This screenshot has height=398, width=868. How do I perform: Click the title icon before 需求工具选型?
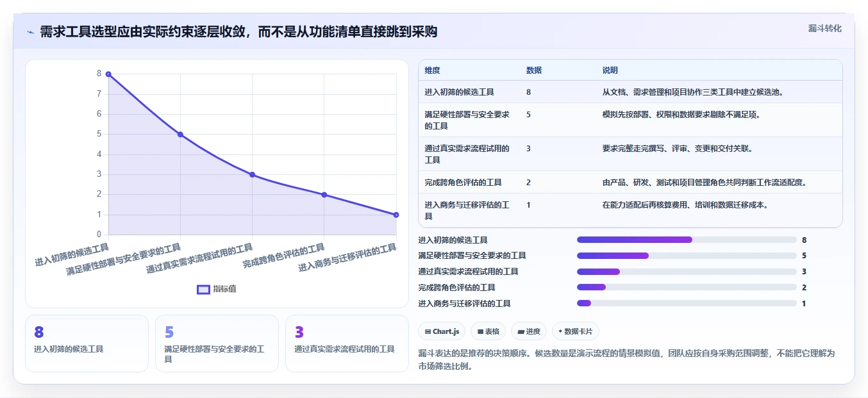pos(30,32)
